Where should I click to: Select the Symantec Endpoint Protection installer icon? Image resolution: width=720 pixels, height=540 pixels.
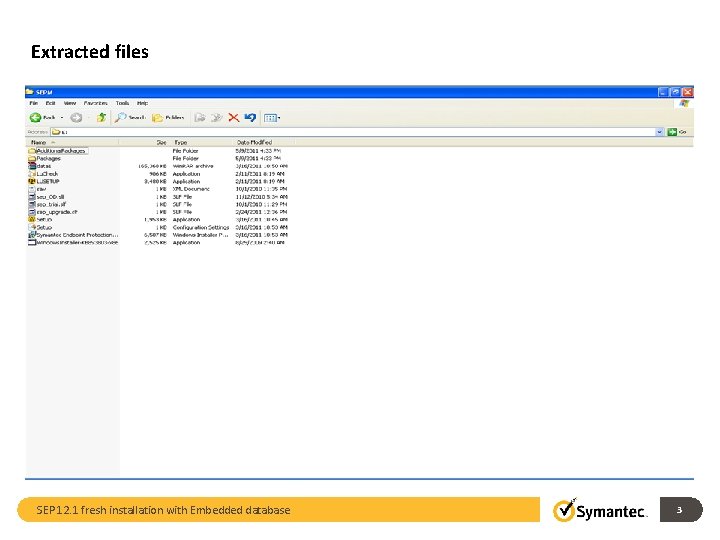tap(32, 235)
